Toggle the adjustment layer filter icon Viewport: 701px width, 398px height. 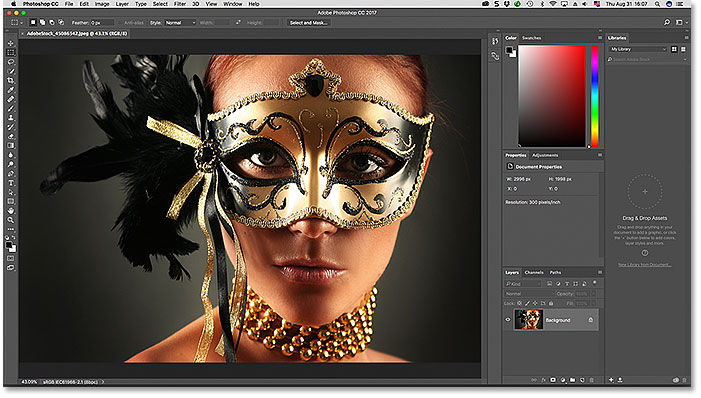pos(558,284)
